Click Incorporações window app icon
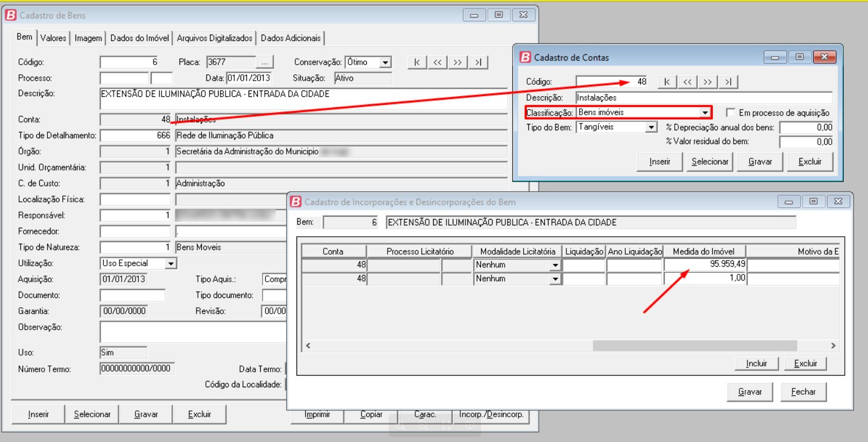This screenshot has width=868, height=442. click(295, 202)
